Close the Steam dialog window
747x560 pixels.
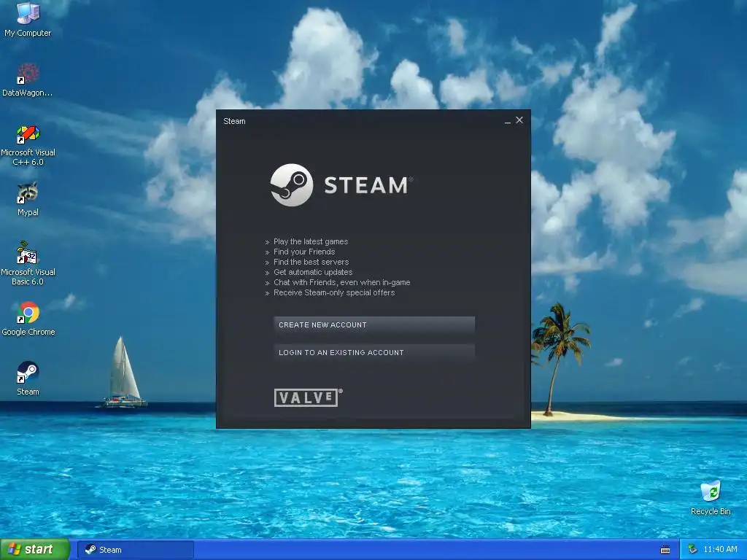tap(519, 120)
